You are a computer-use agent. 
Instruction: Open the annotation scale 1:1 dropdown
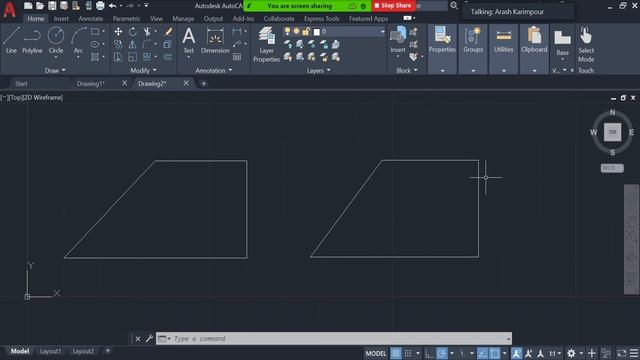pyautogui.click(x=555, y=353)
